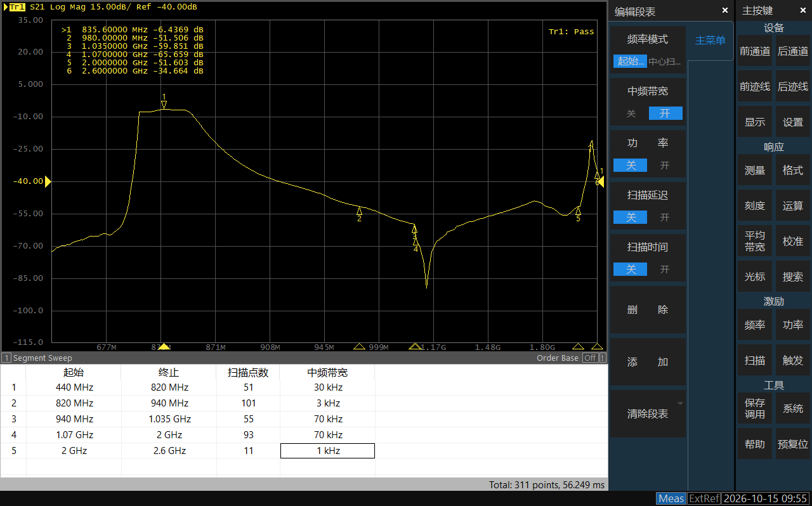Open the 主菜单 tab
Screen dimensions: 812x506
pyautogui.click(x=710, y=41)
